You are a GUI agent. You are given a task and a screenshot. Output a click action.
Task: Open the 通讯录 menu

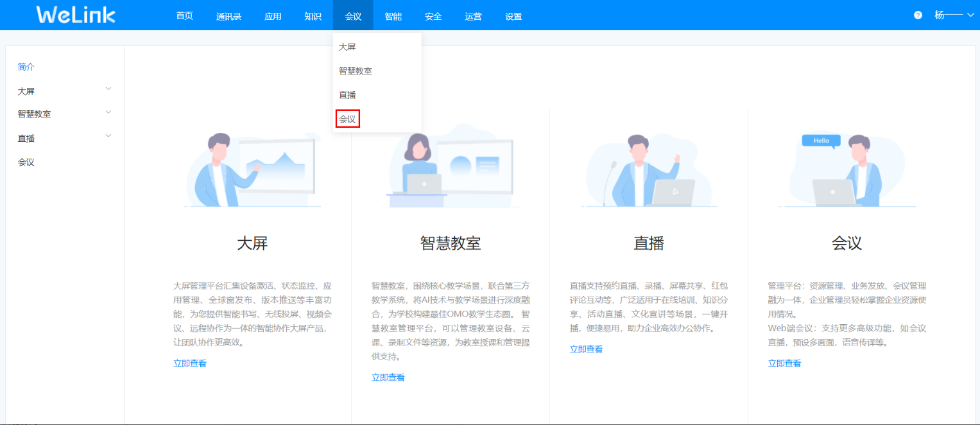pos(228,16)
